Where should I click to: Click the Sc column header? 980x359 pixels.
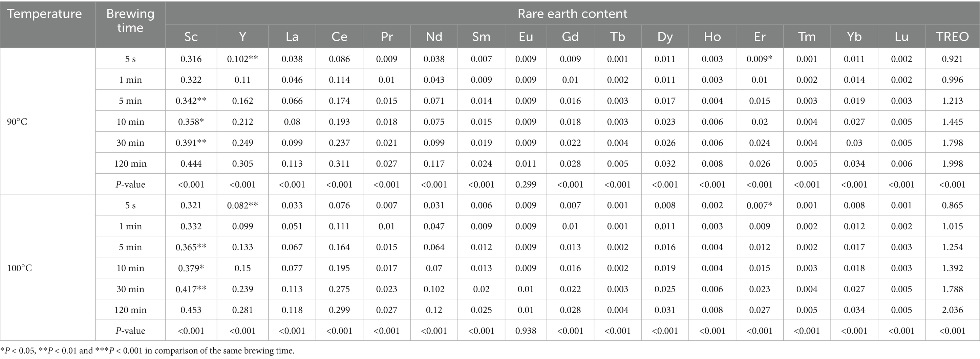[191, 37]
